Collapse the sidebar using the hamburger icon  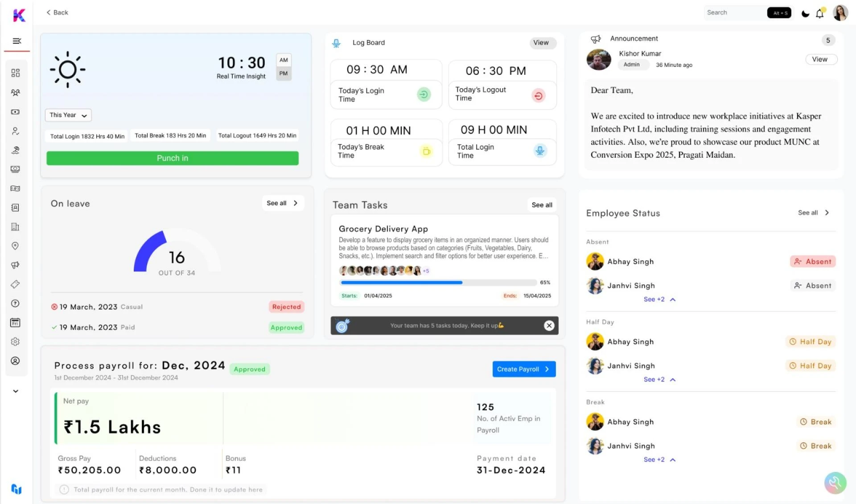[16, 41]
